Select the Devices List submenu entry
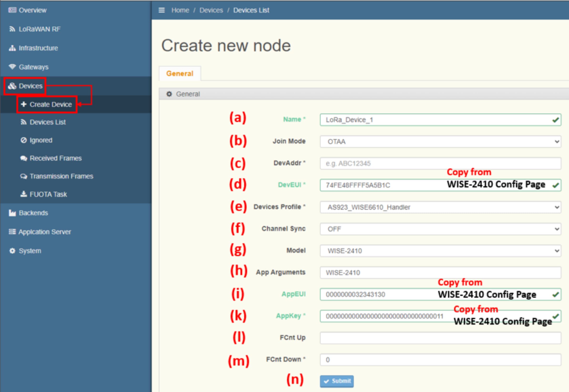The width and height of the screenshot is (569, 392). (x=76, y=122)
